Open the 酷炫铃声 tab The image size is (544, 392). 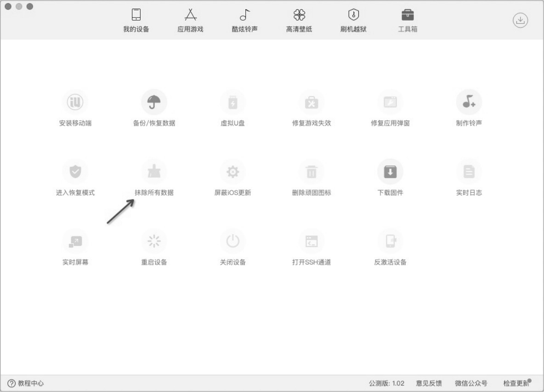pyautogui.click(x=244, y=21)
